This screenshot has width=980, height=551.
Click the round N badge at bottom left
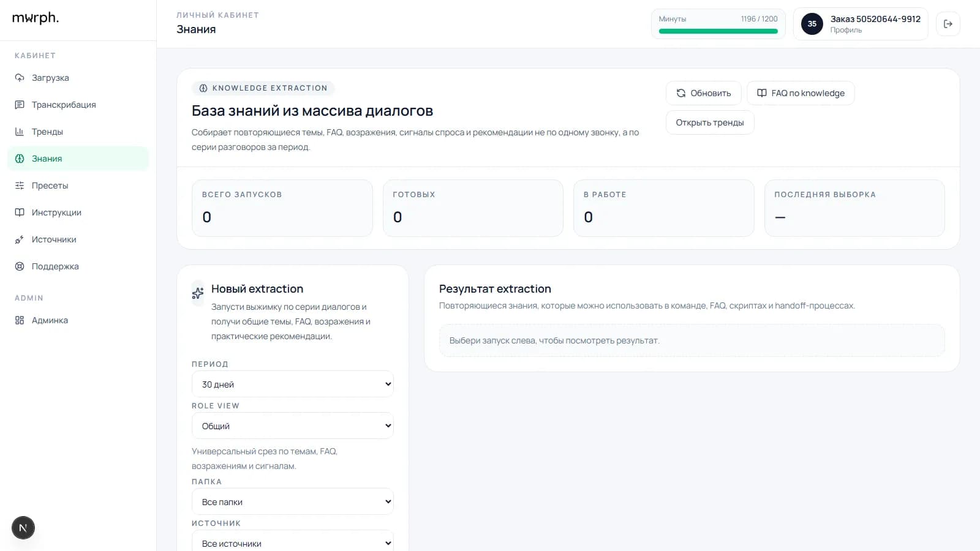[23, 528]
